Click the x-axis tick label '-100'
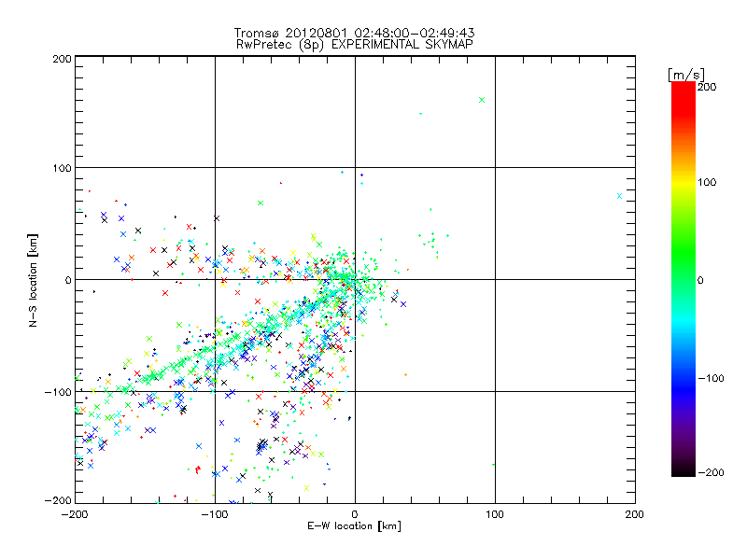The height and width of the screenshot is (560, 747). point(215,514)
